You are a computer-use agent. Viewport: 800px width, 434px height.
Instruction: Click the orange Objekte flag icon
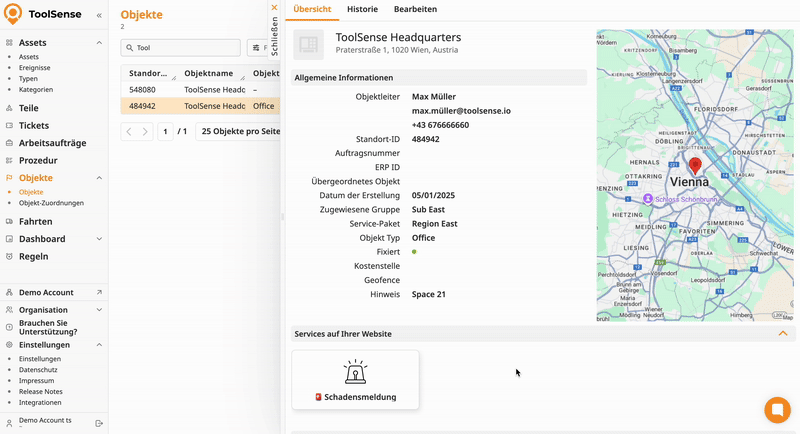point(9,177)
